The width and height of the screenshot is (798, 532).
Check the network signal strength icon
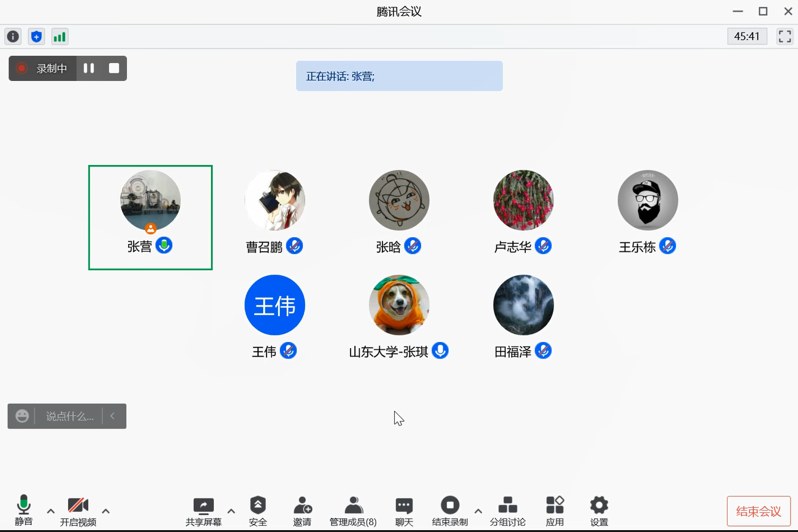point(59,37)
